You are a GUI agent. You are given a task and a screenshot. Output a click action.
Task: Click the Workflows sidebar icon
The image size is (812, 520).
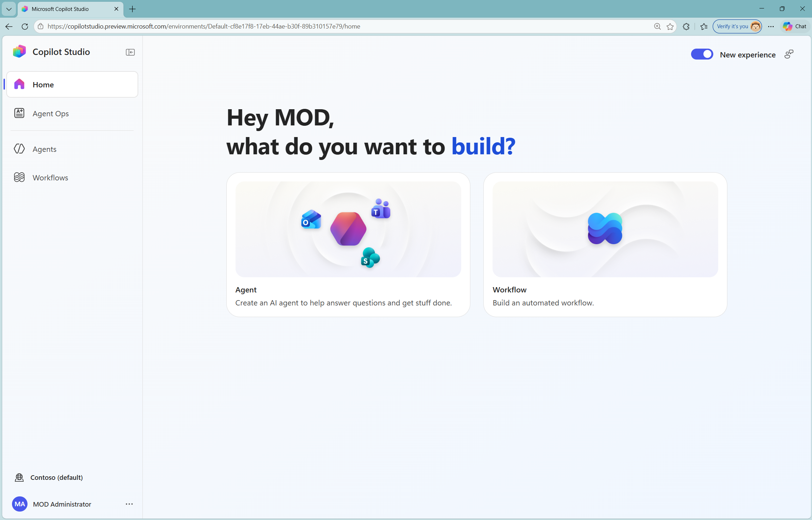[19, 177]
